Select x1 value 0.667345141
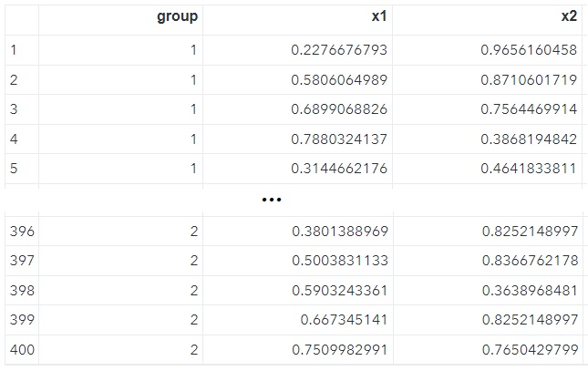The image size is (588, 371). pos(344,321)
